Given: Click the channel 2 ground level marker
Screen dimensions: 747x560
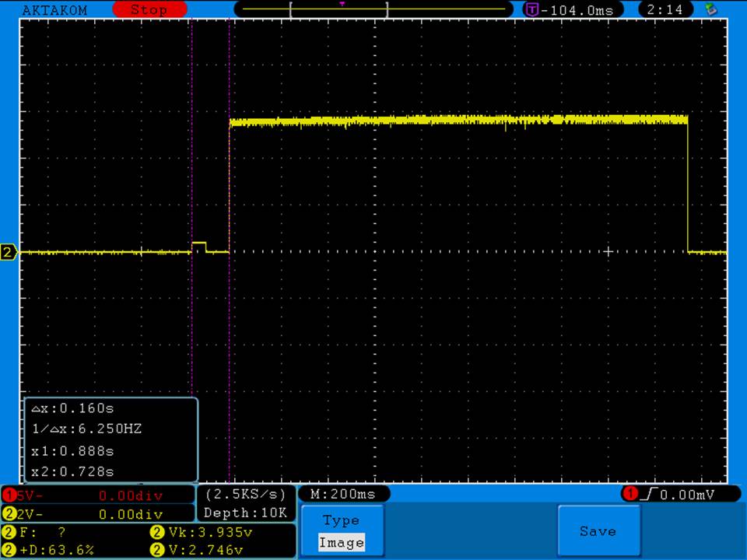Looking at the screenshot, I should click(9, 252).
